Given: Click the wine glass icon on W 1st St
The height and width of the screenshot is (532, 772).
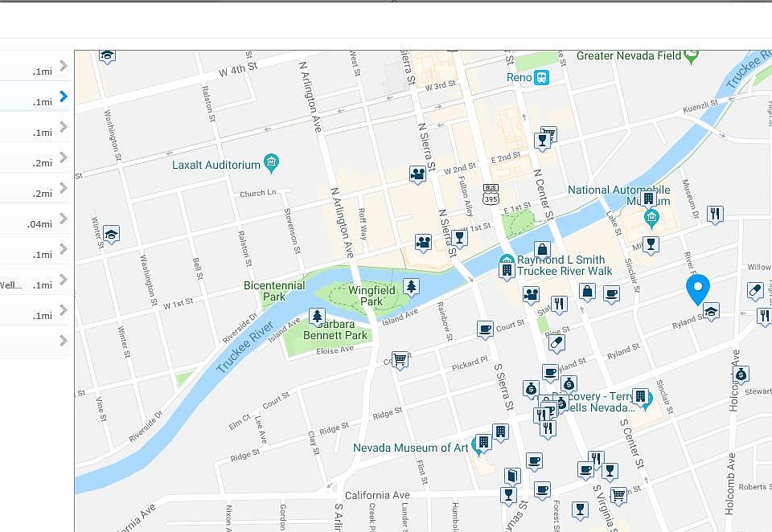Looking at the screenshot, I should point(459,238).
